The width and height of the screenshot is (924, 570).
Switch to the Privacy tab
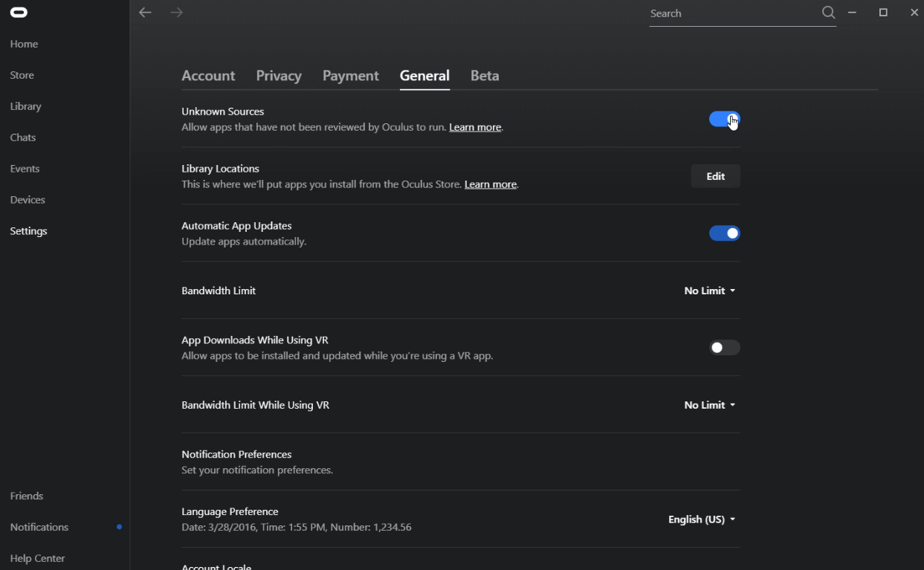click(x=279, y=76)
